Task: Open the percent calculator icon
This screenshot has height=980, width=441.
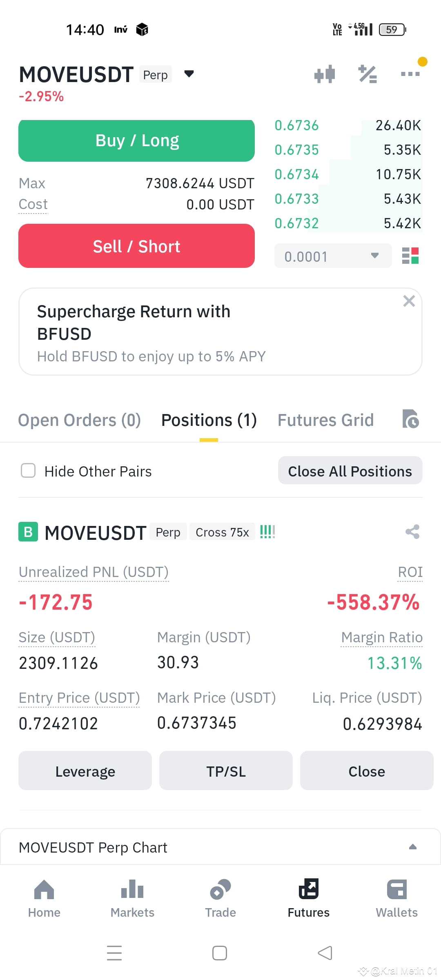Action: click(367, 74)
